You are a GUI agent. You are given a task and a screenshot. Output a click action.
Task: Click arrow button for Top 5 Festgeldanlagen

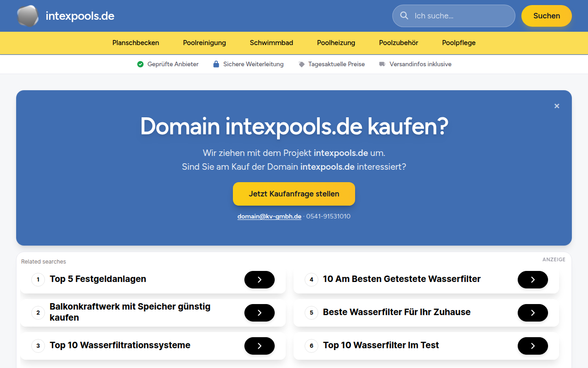[x=260, y=280]
